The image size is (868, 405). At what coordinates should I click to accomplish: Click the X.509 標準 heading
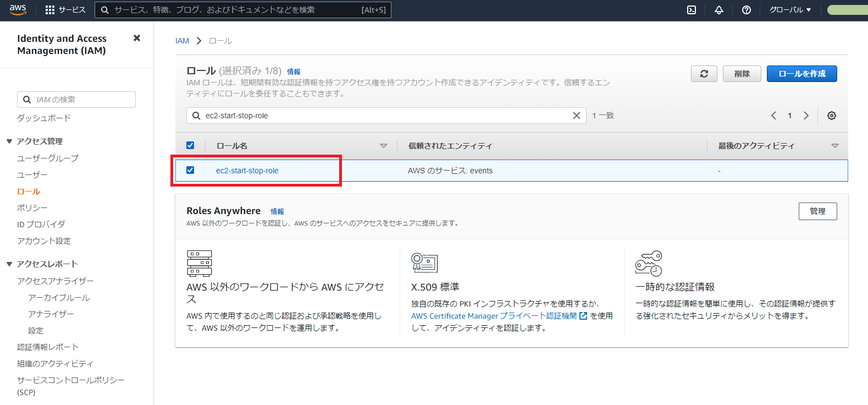[435, 287]
